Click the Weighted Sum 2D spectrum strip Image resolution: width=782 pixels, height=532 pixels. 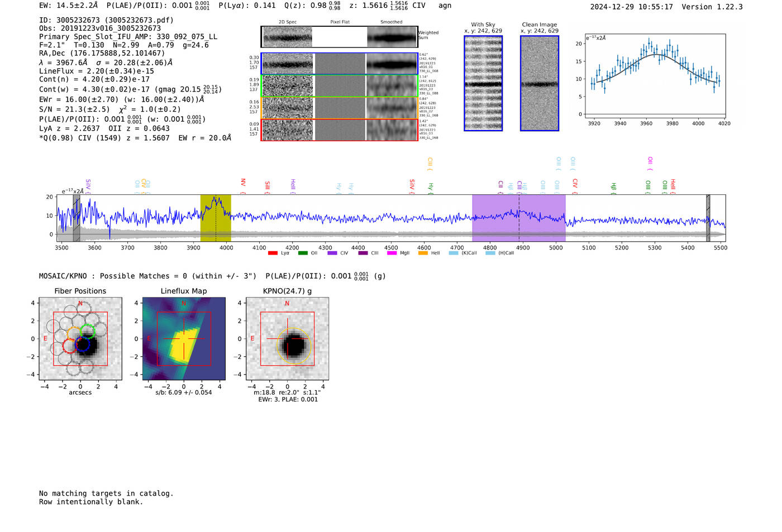[x=340, y=37]
